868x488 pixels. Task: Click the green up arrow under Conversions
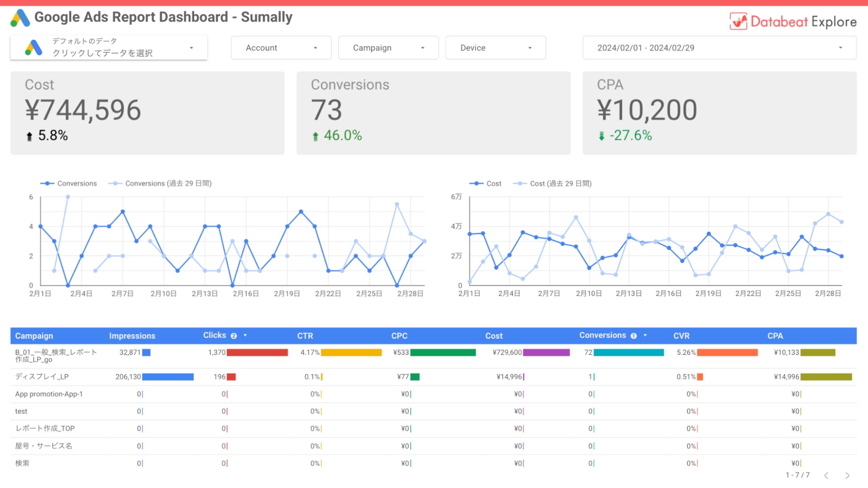click(x=315, y=136)
